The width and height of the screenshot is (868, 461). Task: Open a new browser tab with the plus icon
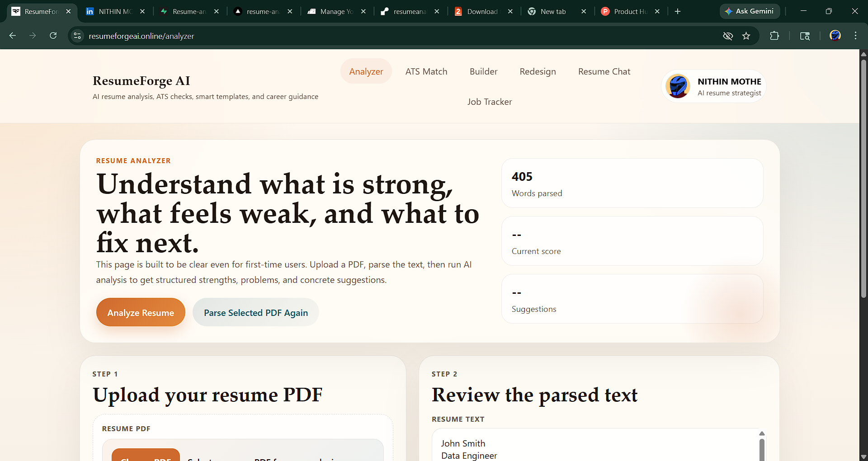tap(677, 11)
